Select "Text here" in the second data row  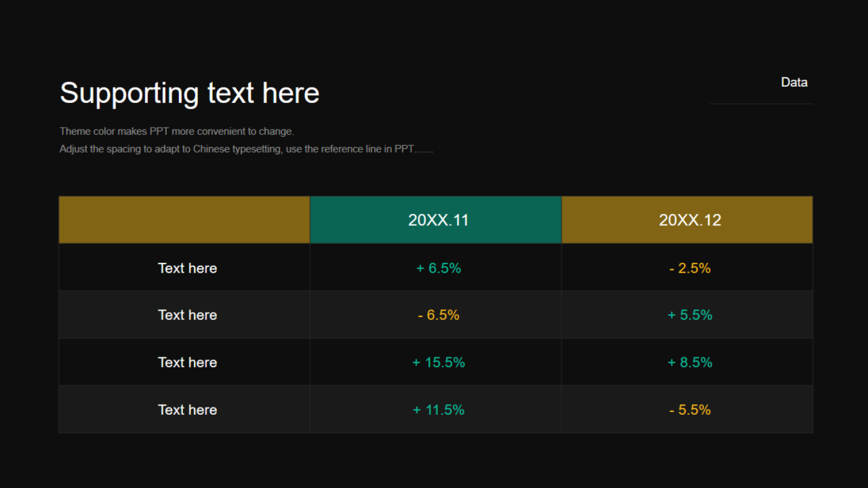(187, 315)
